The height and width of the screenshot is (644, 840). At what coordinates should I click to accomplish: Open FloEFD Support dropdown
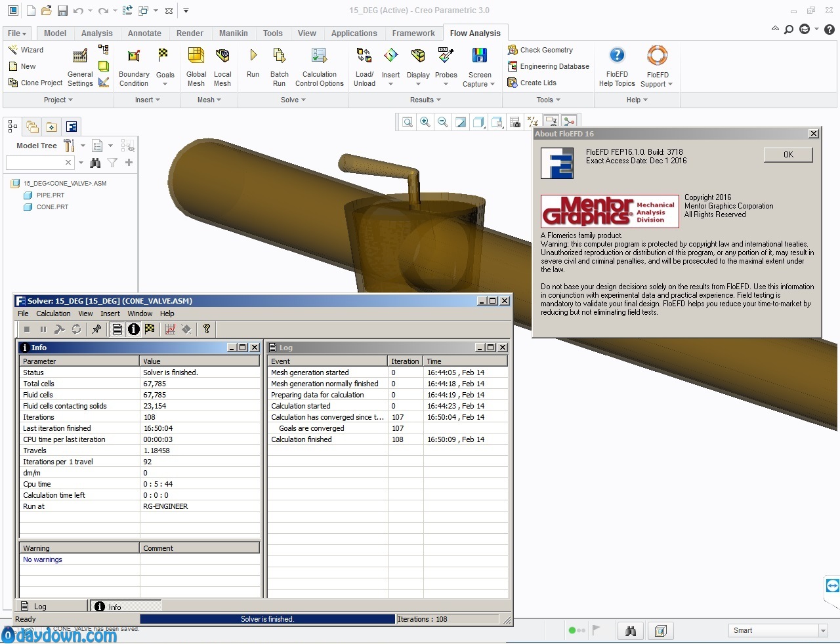657,68
